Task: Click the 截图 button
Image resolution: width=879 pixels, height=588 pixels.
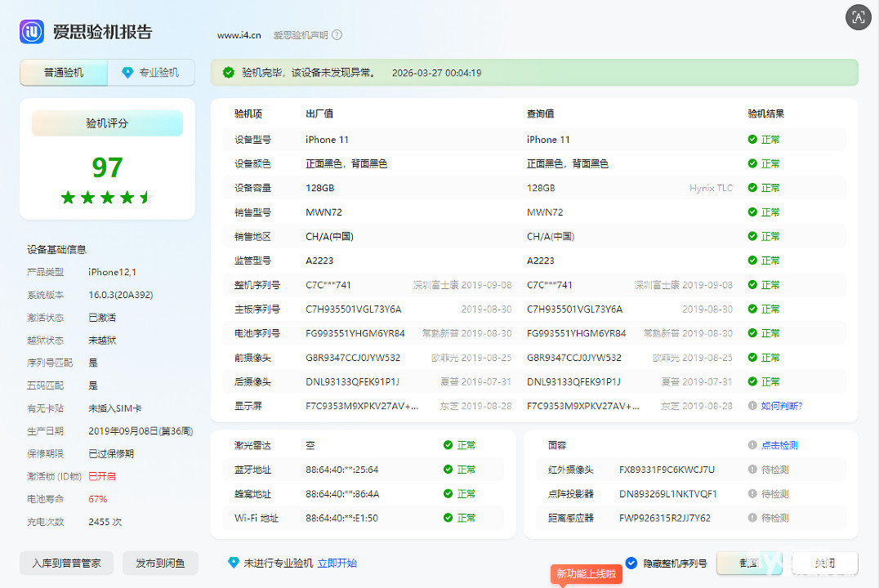Action: 749,563
